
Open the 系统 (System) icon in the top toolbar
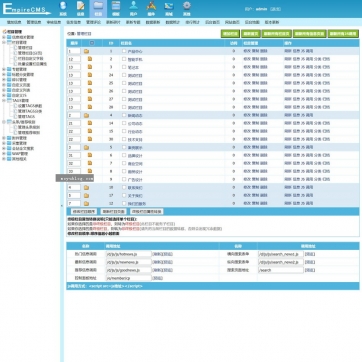(x=63, y=8)
